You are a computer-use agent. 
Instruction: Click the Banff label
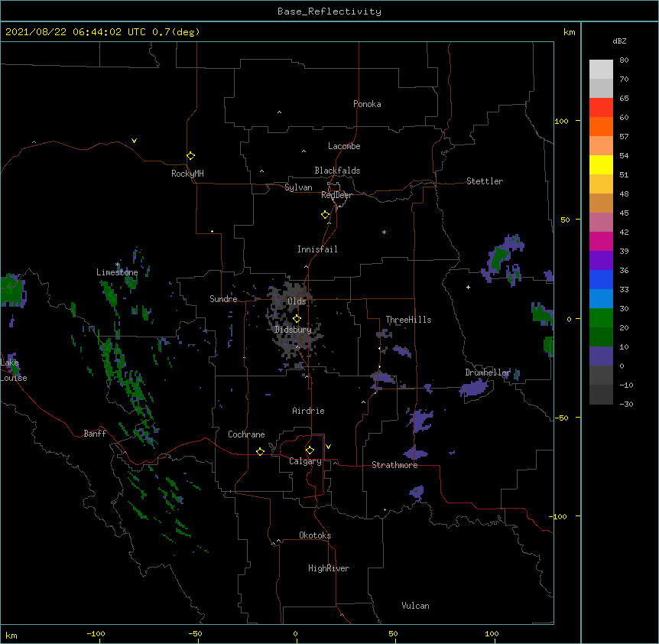click(95, 434)
